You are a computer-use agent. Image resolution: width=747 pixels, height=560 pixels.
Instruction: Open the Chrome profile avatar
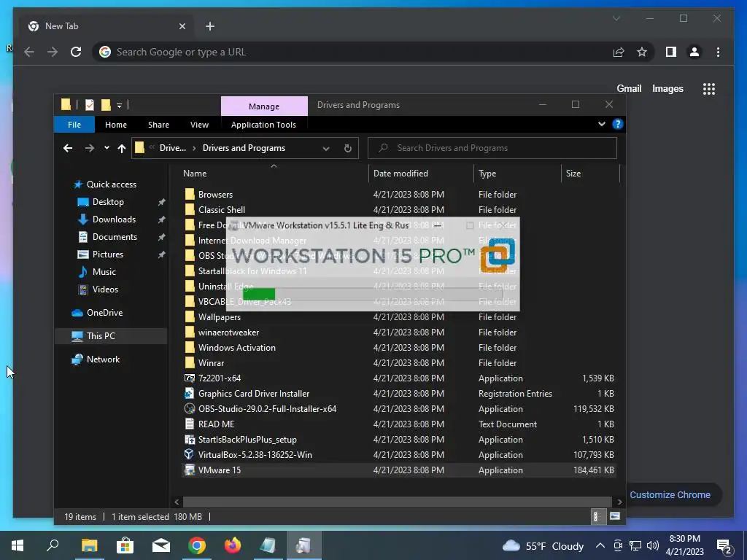(x=694, y=52)
